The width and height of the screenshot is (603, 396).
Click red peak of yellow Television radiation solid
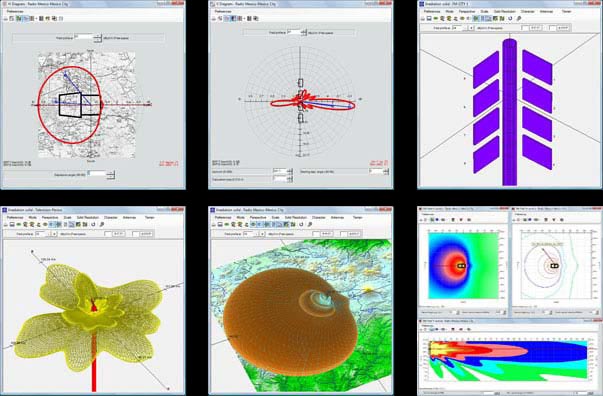pyautogui.click(x=93, y=305)
